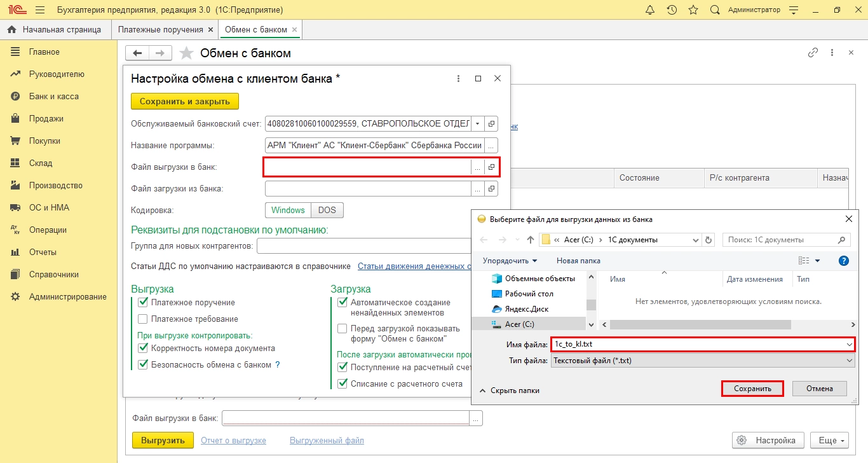Toggle Автоматическое создание ненайденных элементов checkbox
The image size is (868, 463).
[x=342, y=303]
